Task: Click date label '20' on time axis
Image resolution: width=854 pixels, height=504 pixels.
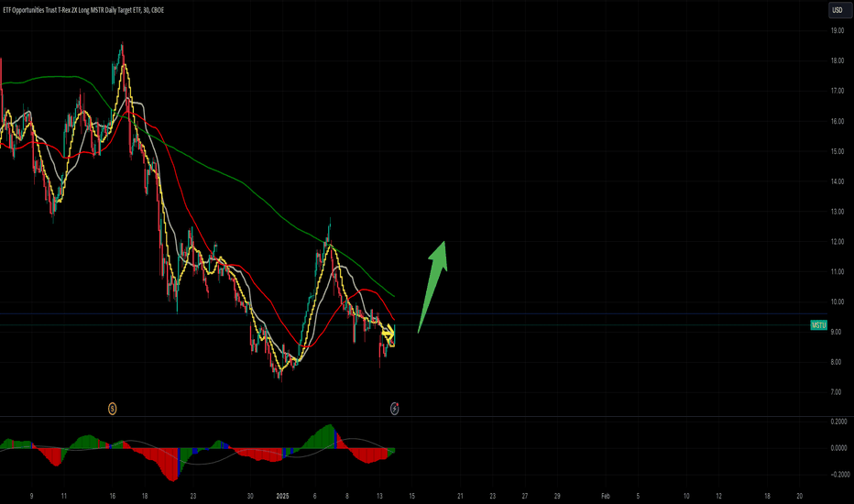Action: tap(800, 496)
